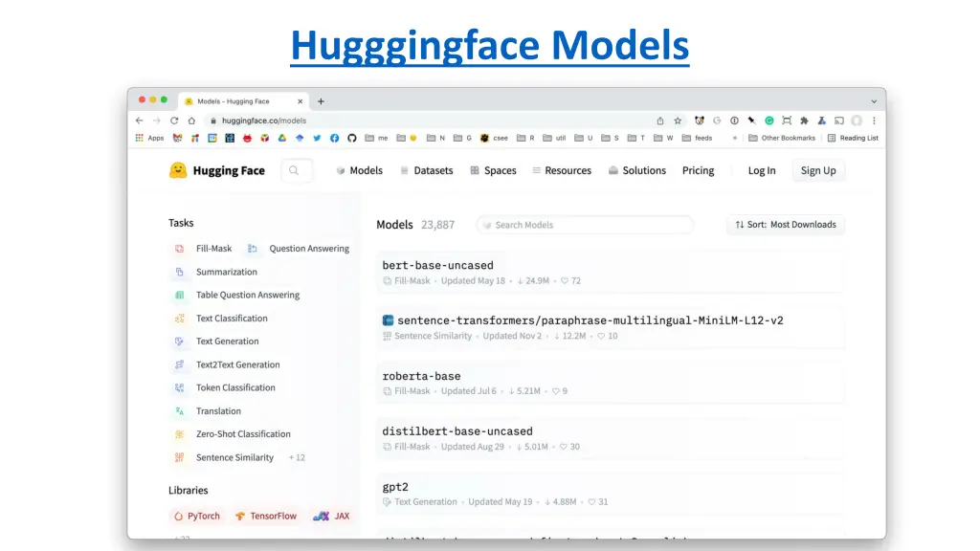Select the Models – Hugging Face tab
This screenshot has height=551, width=980.
244,101
